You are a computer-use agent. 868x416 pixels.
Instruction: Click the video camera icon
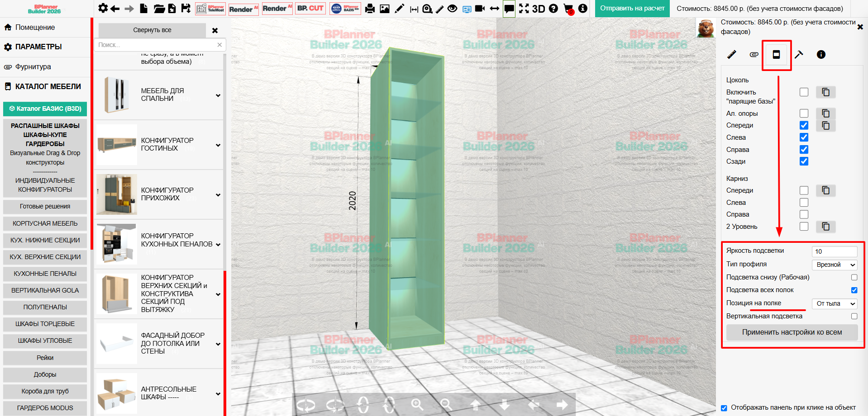480,9
